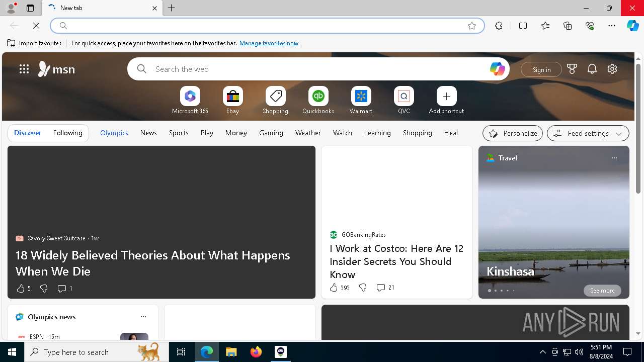
Task: Open the News category
Action: click(x=148, y=133)
